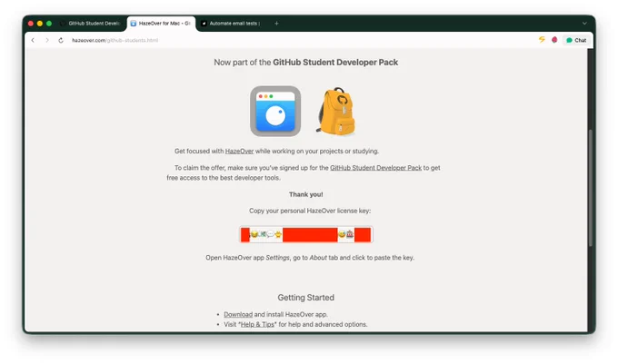The width and height of the screenshot is (618, 364).
Task: Switch to GitHub Student Developer tab
Action: coord(90,24)
